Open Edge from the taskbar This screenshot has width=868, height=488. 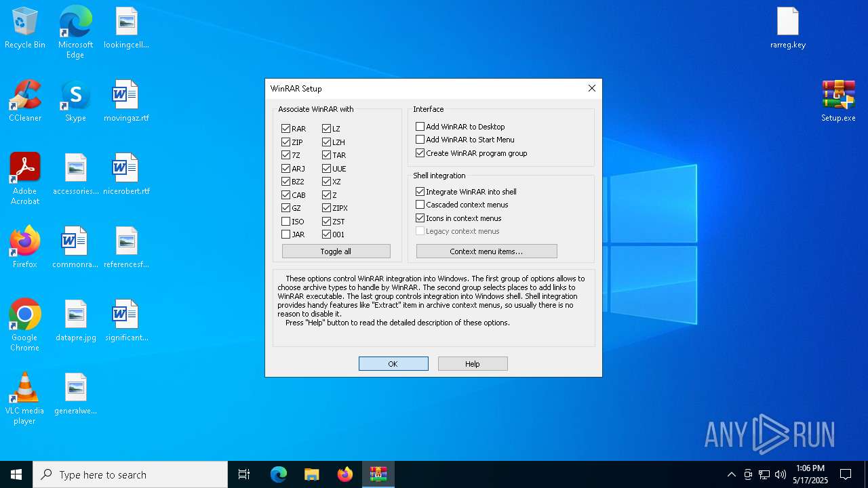coord(279,474)
